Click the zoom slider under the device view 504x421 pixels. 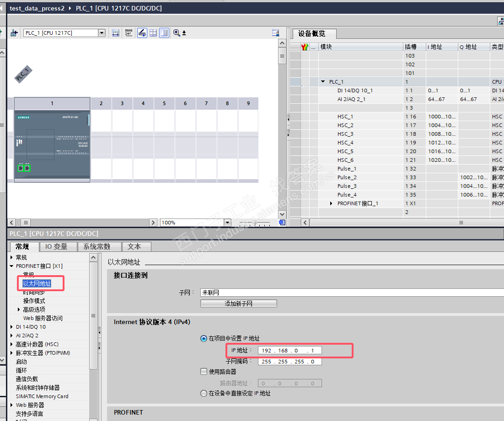tap(255, 223)
